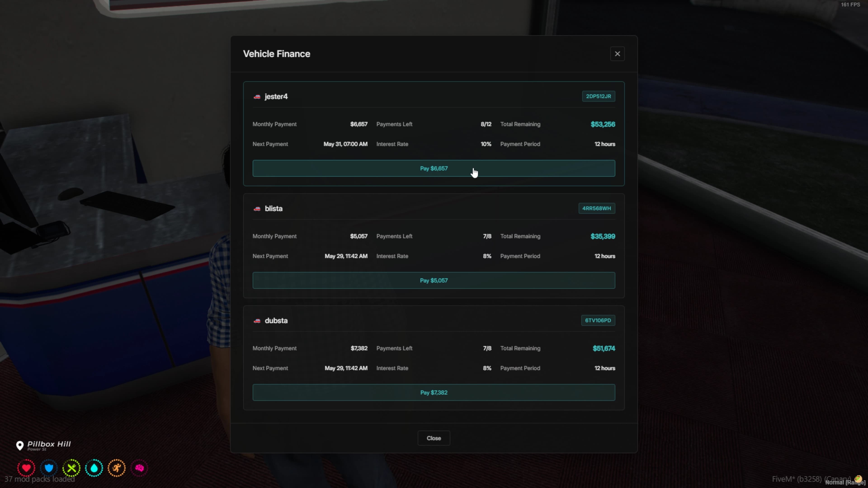
Task: Click the Close button at bottom
Action: pyautogui.click(x=434, y=438)
